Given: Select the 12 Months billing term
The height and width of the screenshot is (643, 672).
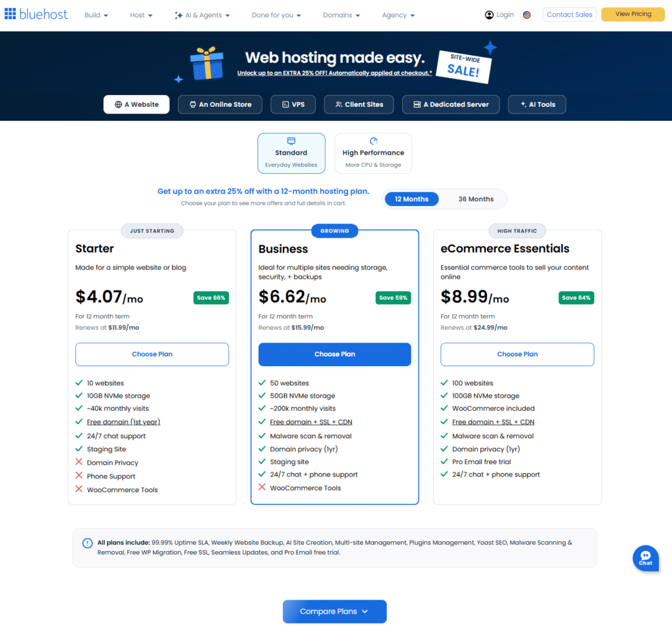Looking at the screenshot, I should (411, 199).
